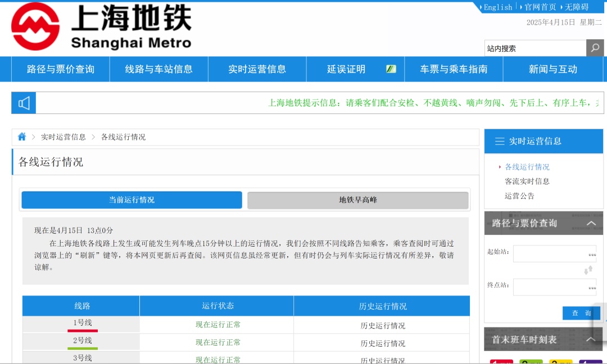Click the home icon in breadcrumb
Image resolution: width=607 pixels, height=364 pixels.
point(22,136)
